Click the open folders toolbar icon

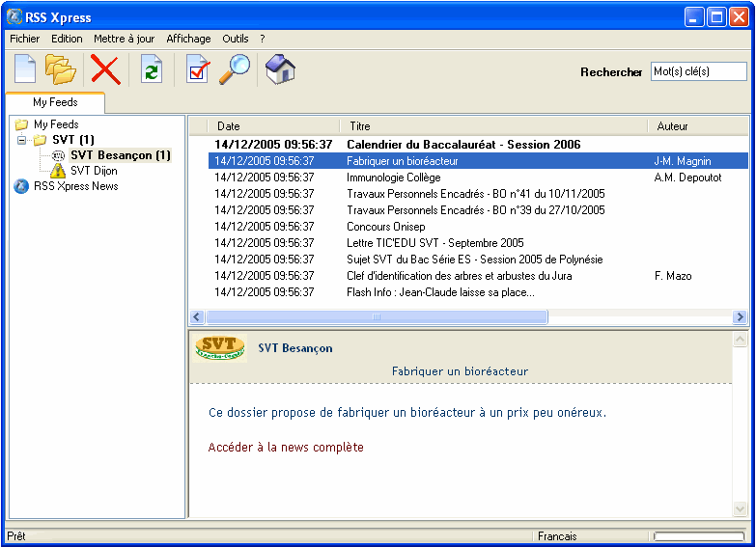tap(60, 69)
